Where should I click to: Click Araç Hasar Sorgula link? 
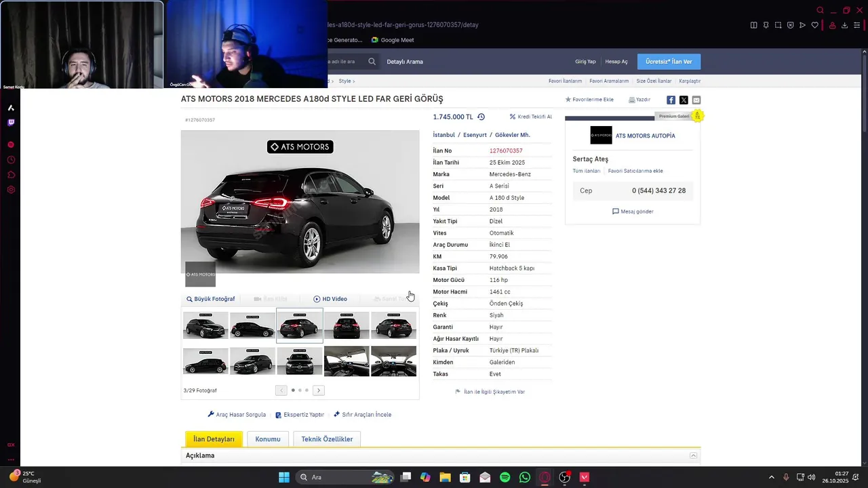pyautogui.click(x=237, y=415)
